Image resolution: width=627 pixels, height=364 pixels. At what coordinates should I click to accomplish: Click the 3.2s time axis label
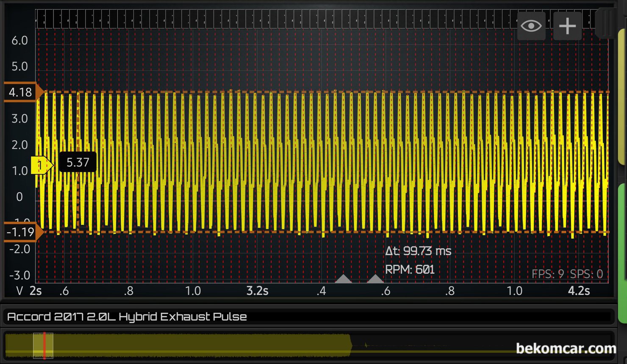(257, 291)
